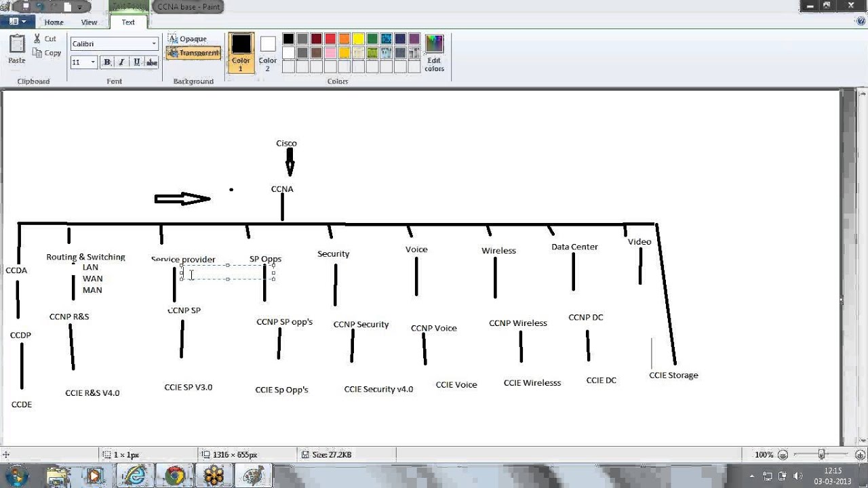Image resolution: width=868 pixels, height=488 pixels.
Task: Click the zoom slider in the status bar
Action: tap(822, 455)
